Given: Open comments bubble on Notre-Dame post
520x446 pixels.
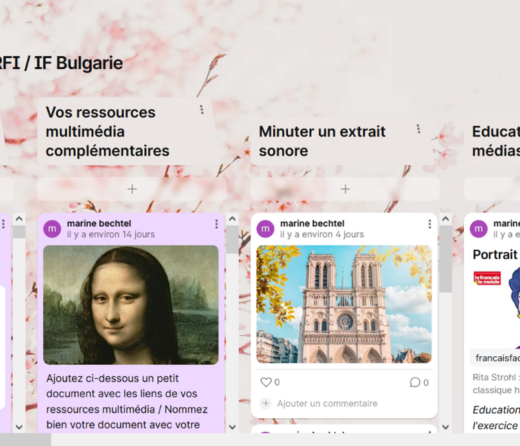Looking at the screenshot, I should pos(415,382).
